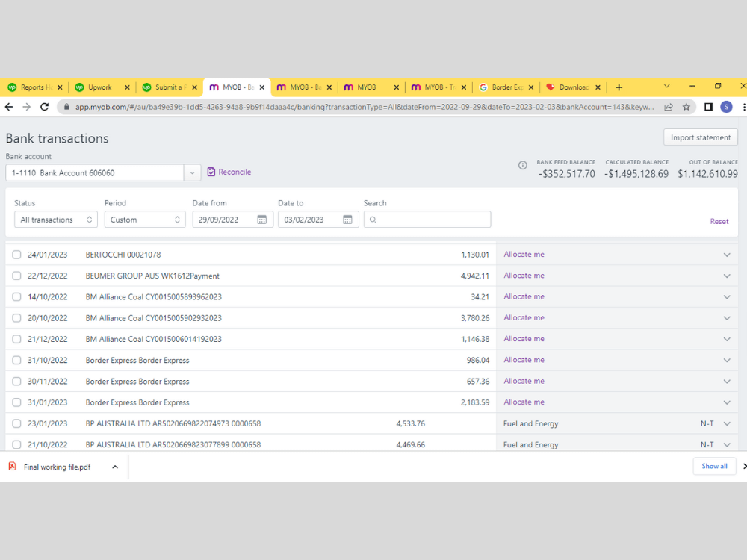Tick the 31/01/2023 Border Express checkbox
This screenshot has height=560, width=747.
click(x=16, y=402)
